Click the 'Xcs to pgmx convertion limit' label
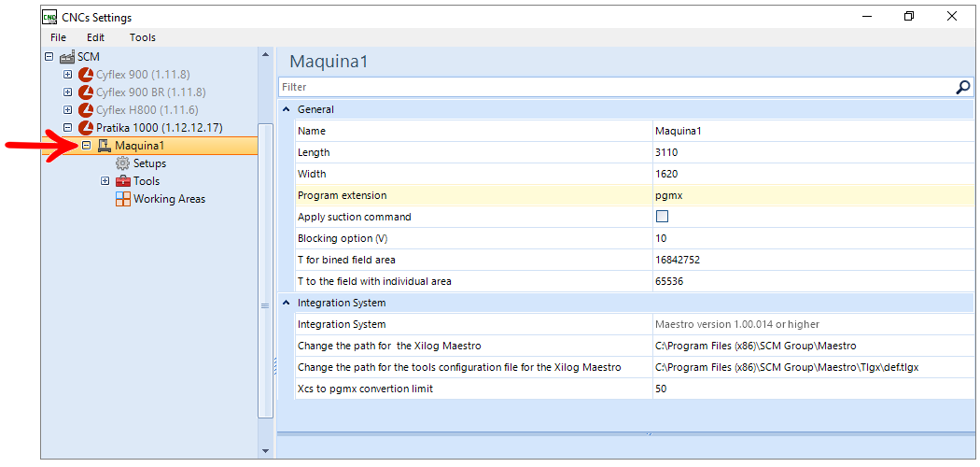 pyautogui.click(x=365, y=389)
